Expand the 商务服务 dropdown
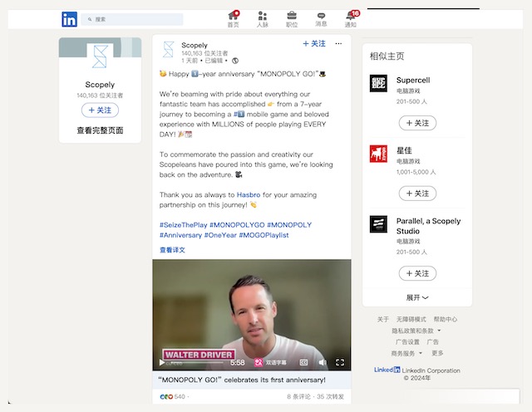The height and width of the screenshot is (412, 532). tap(406, 353)
